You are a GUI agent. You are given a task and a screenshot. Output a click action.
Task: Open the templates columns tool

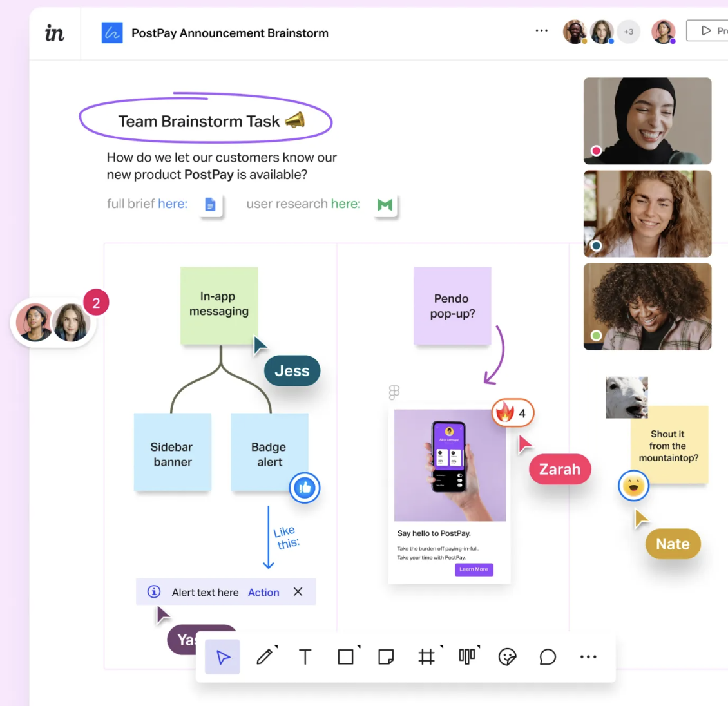pyautogui.click(x=466, y=656)
